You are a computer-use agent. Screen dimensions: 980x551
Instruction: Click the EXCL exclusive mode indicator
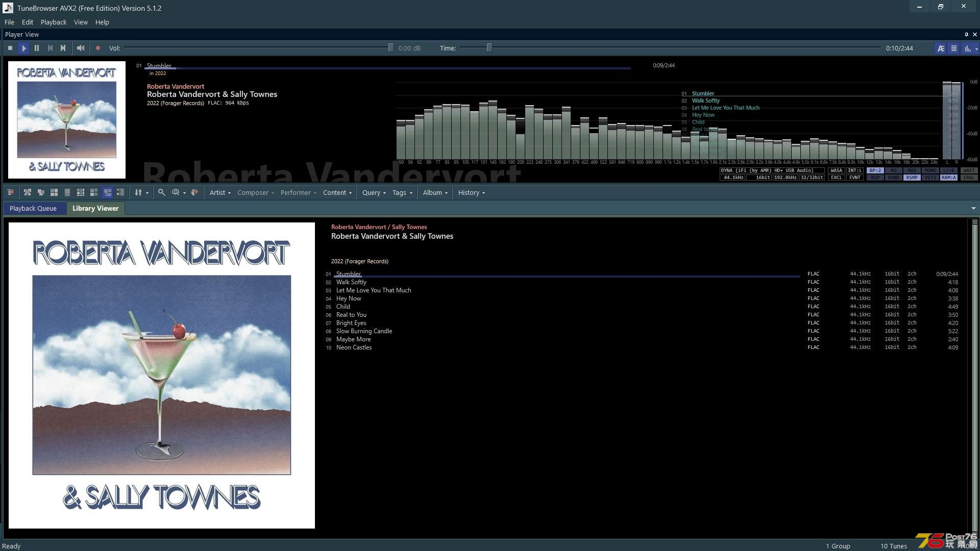coord(837,178)
